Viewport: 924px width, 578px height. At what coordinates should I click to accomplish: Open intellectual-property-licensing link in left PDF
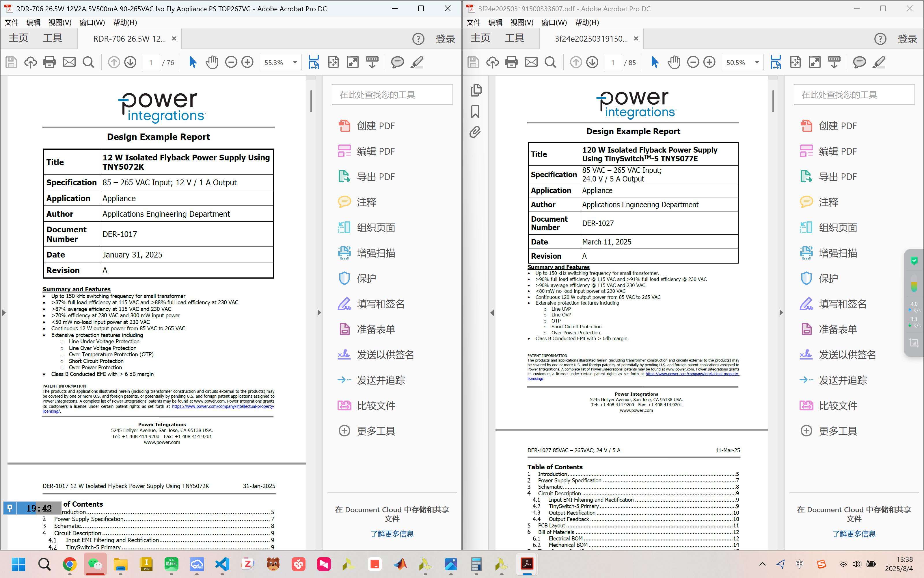[223, 406]
